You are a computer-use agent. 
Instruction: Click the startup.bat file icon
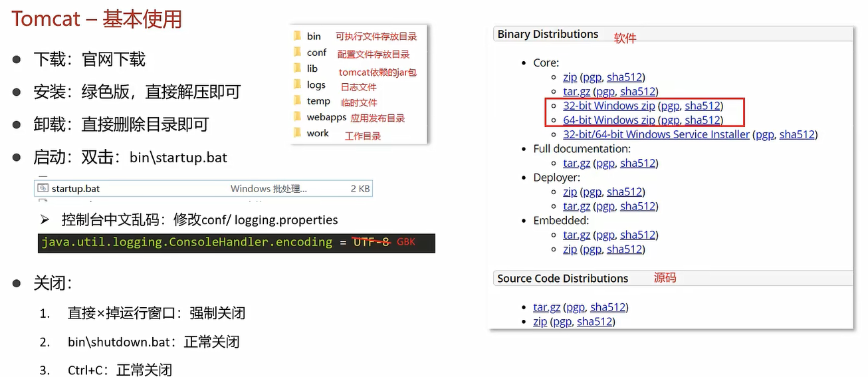coord(43,189)
